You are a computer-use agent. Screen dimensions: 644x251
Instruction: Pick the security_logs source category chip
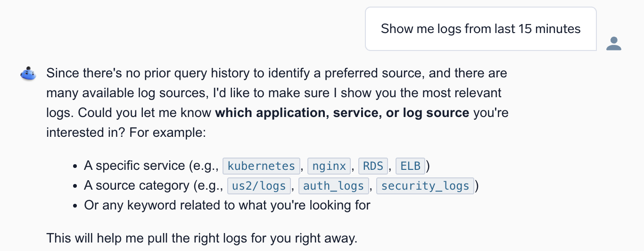pyautogui.click(x=425, y=185)
